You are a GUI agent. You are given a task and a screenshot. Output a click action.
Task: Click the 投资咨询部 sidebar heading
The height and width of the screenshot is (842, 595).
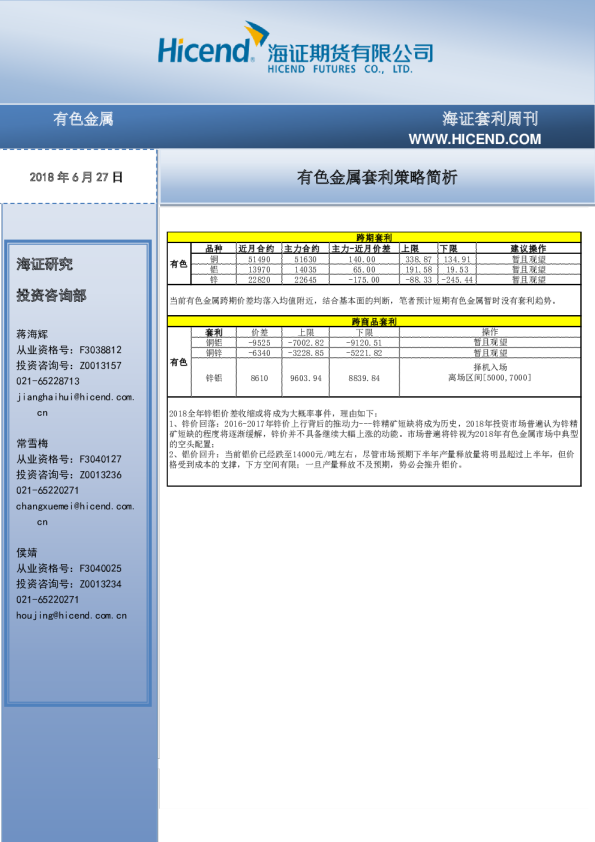51,295
